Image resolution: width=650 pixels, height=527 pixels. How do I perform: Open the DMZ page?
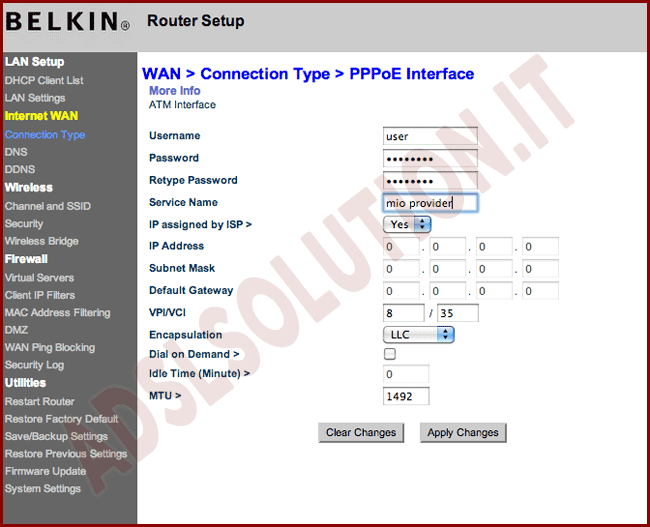pos(16,330)
